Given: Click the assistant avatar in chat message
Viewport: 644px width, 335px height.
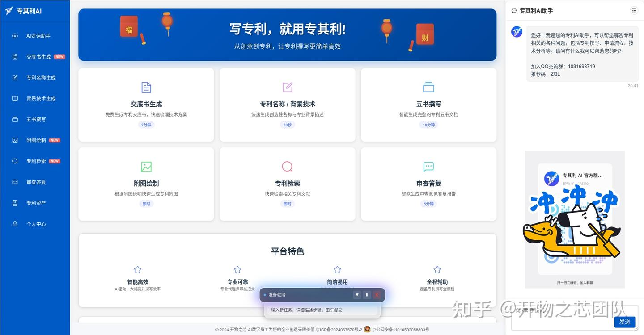Looking at the screenshot, I should 517,32.
